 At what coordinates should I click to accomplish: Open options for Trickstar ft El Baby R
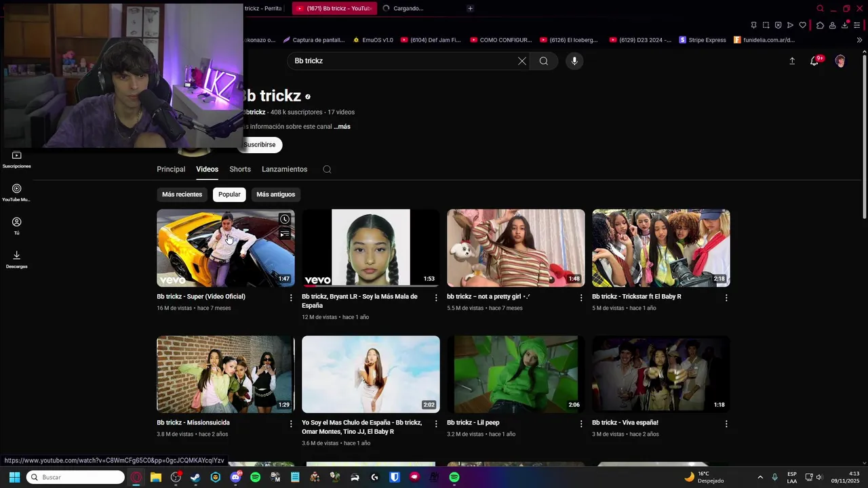726,298
